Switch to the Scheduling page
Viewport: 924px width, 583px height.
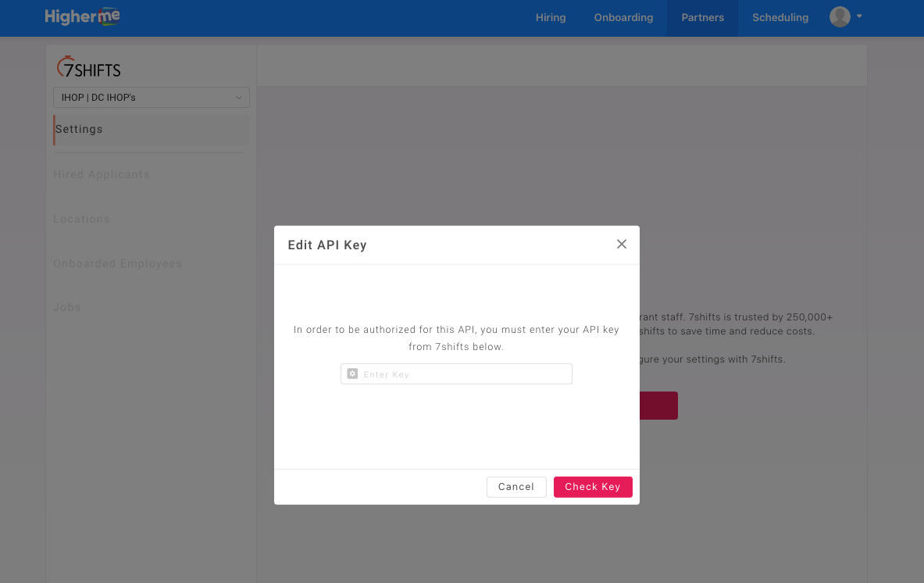pos(780,18)
